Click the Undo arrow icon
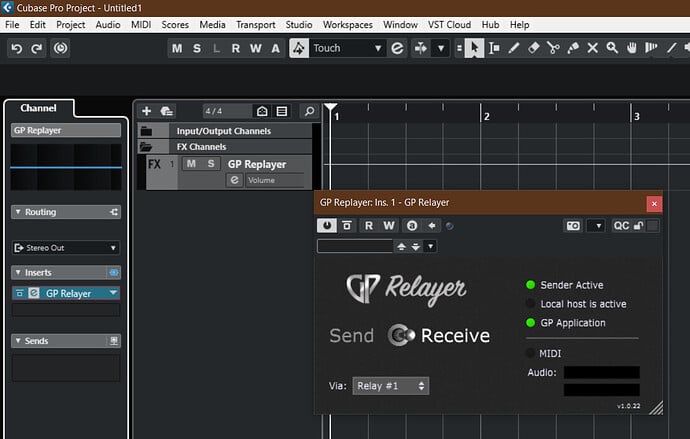Screen dimensions: 690x439 [x=17, y=48]
